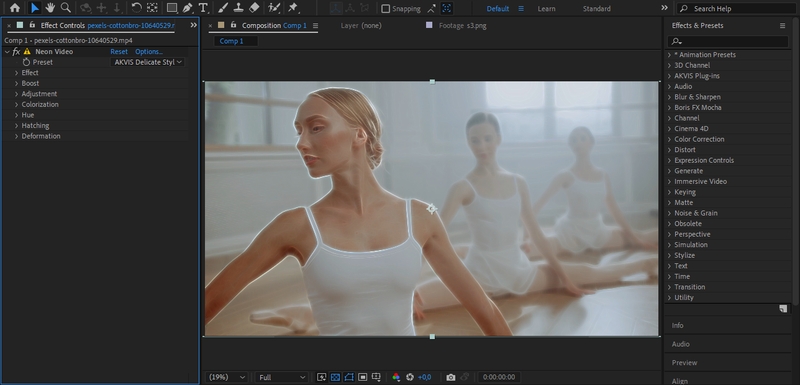Click the snapping bounding box icon
The width and height of the screenshot is (800, 385).
446,8
